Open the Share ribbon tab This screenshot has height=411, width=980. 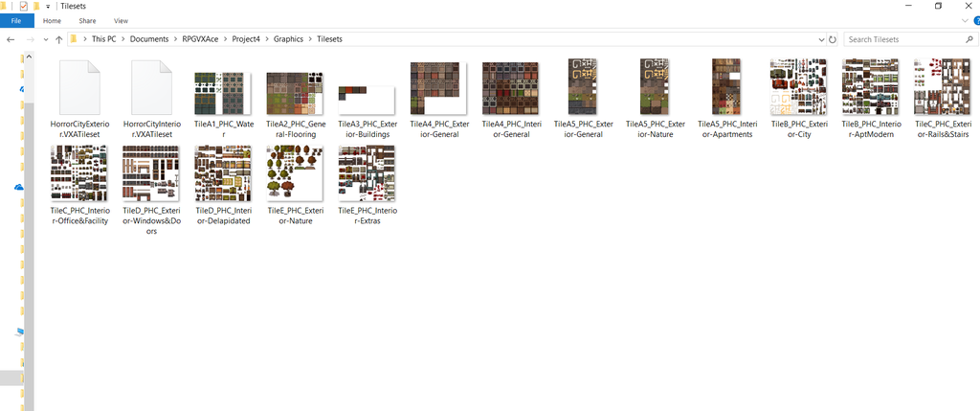[x=87, y=20]
